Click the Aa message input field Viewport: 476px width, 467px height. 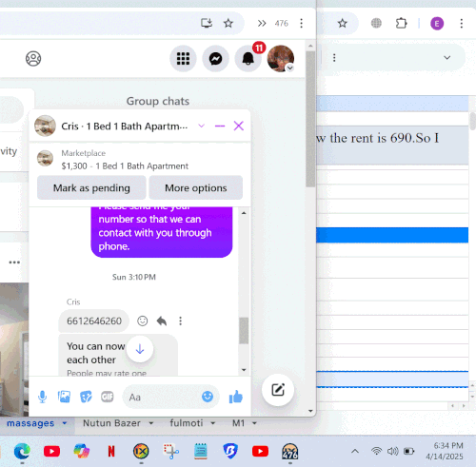(x=162, y=397)
